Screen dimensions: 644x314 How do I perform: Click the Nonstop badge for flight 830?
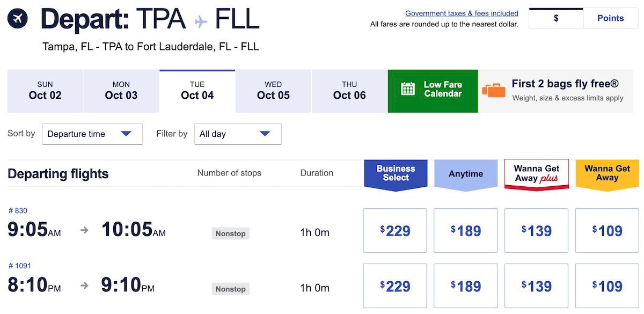[x=230, y=233]
